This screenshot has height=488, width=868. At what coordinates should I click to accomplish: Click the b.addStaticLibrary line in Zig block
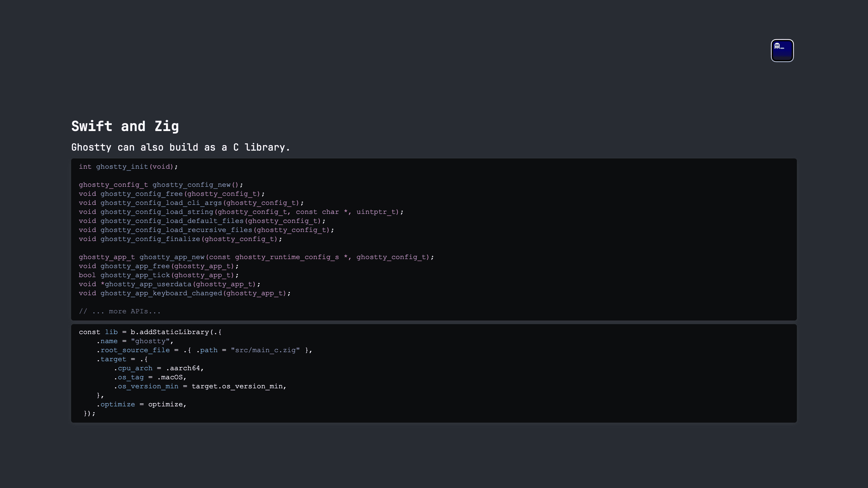coord(150,332)
